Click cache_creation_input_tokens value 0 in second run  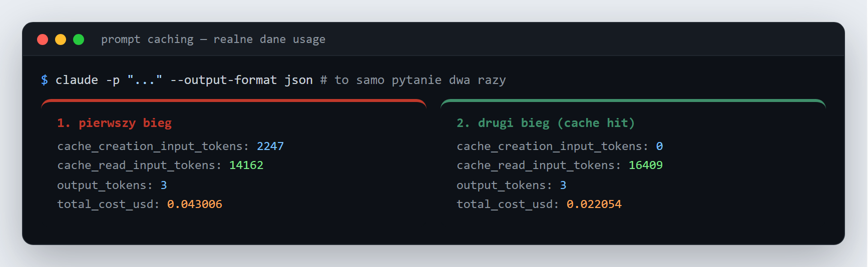tap(660, 146)
